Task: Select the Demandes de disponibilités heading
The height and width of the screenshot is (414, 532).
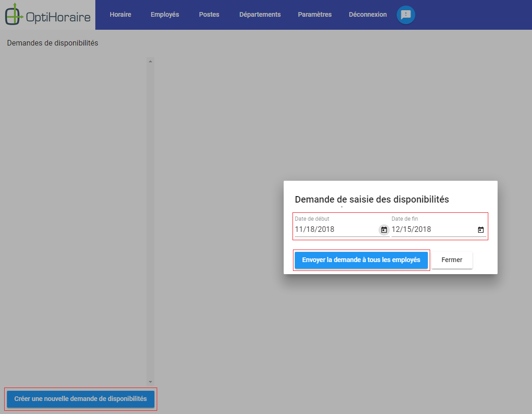Action: [53, 43]
